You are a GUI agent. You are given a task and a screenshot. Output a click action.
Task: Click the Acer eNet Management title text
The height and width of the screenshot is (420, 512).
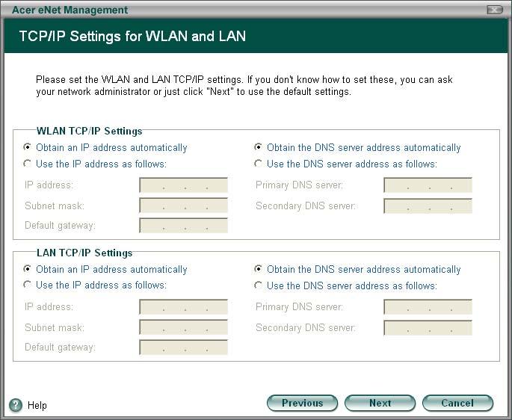[x=70, y=10]
